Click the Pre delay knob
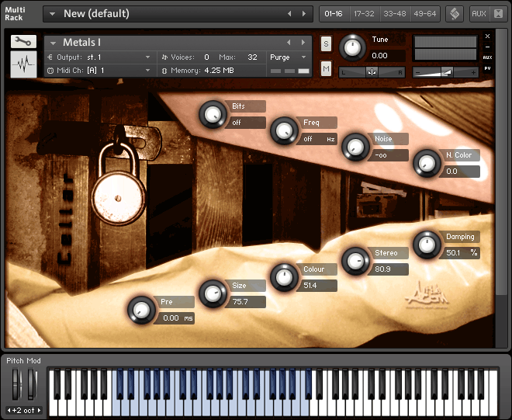Screen dimensions: 512x420 pos(141,311)
